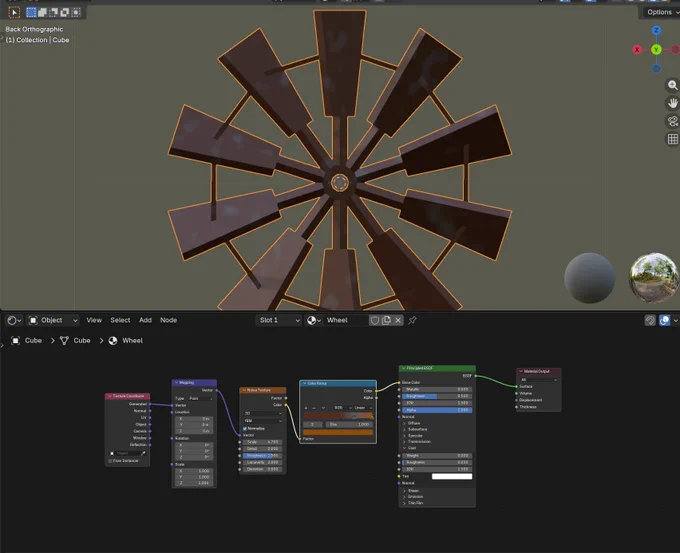Viewport: 680px width, 553px height.
Task: Open the RGB color mode dropdown in Color Ramp
Action: (342, 408)
